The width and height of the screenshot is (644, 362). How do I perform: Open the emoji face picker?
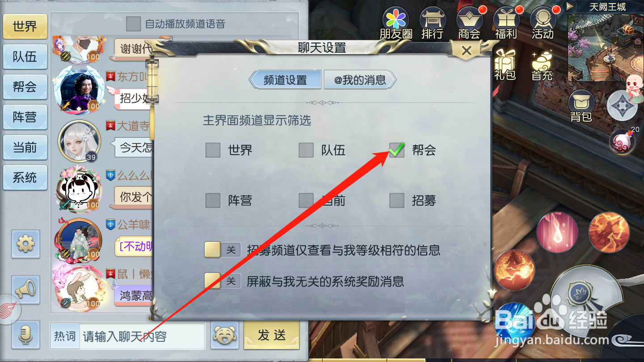(225, 336)
